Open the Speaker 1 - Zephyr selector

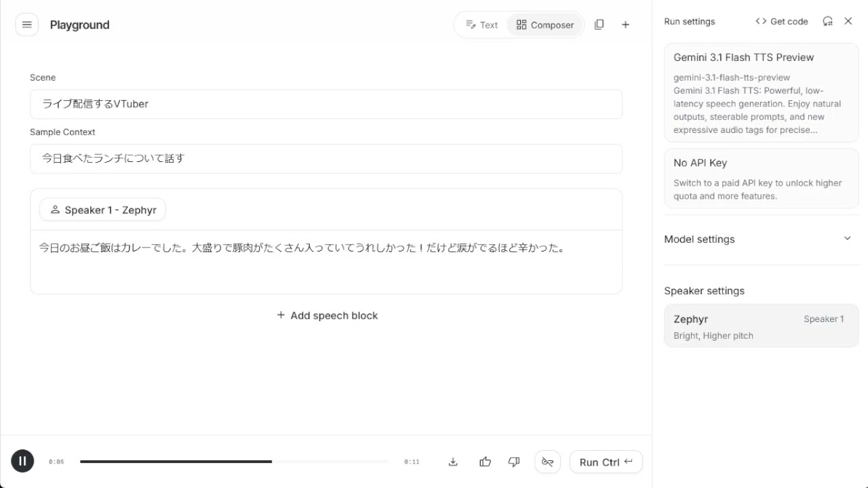point(102,210)
